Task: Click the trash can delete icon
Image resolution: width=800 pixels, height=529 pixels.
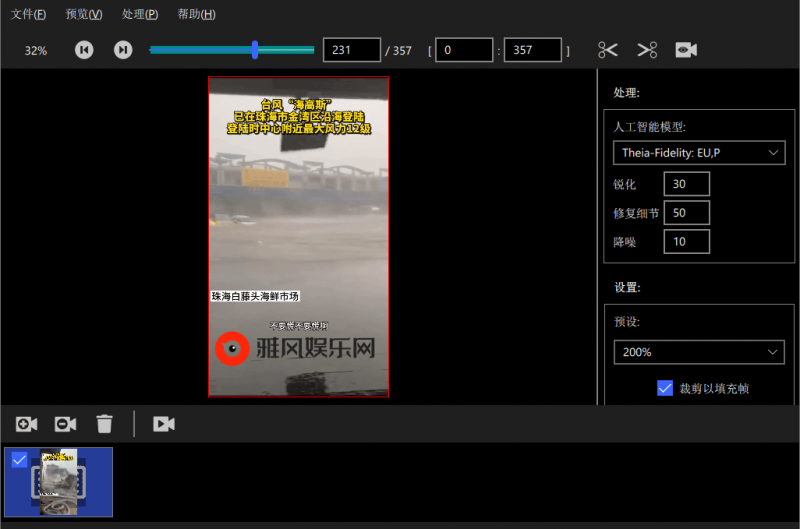Action: click(x=104, y=424)
